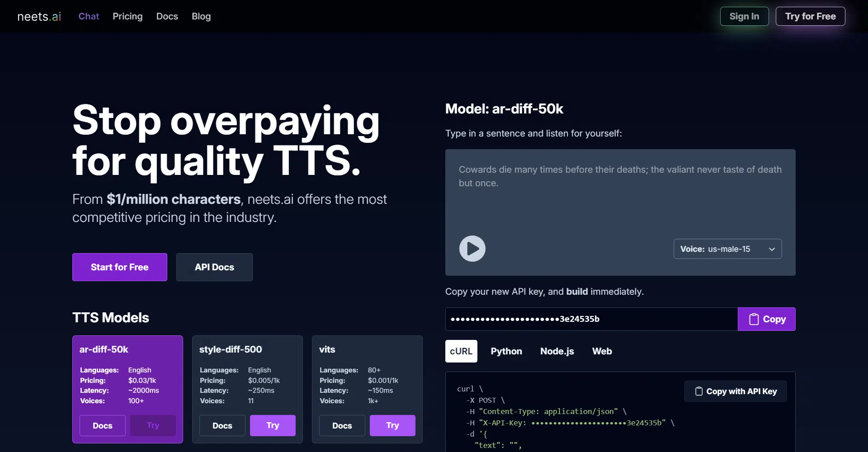Click the Try for Free button
Screen dimensions: 868x452
coord(810,16)
